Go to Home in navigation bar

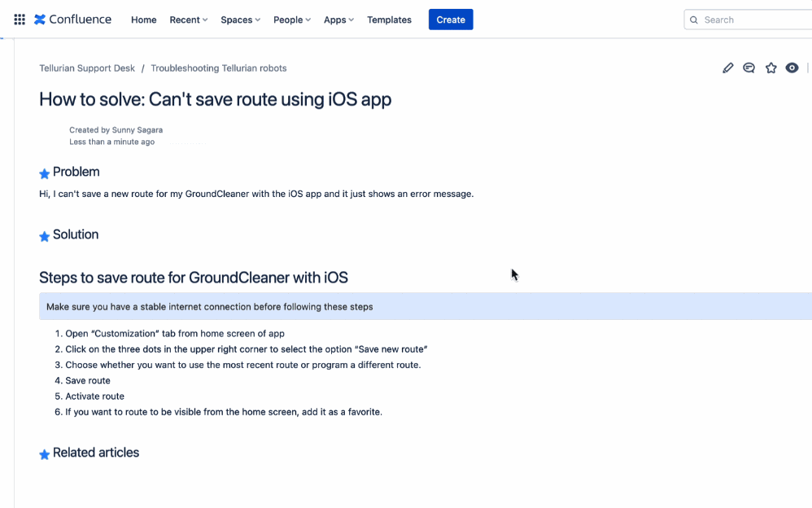coord(143,20)
